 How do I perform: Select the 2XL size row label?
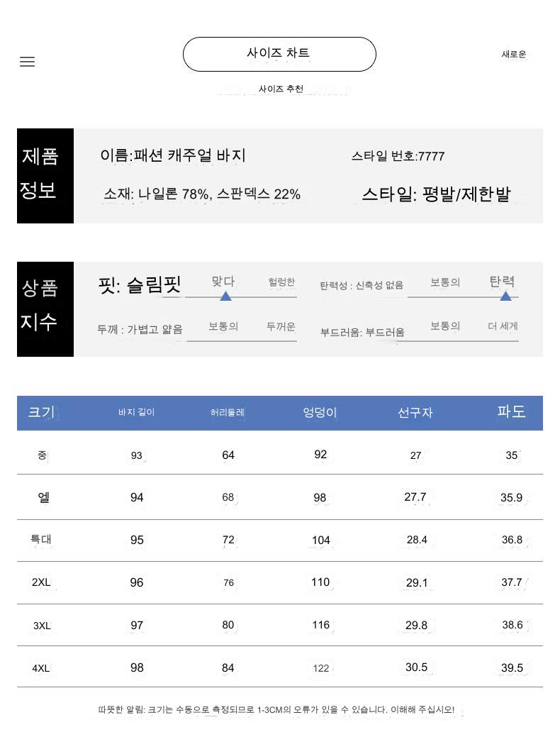pos(41,582)
